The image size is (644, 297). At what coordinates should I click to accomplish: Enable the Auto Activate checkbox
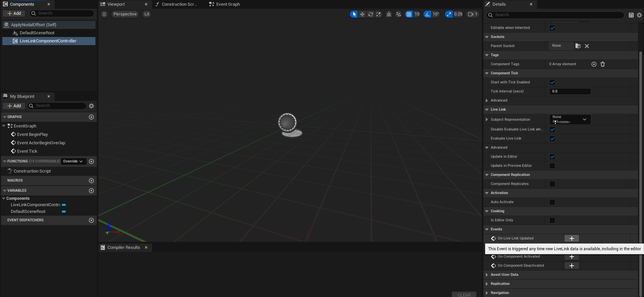click(x=552, y=202)
